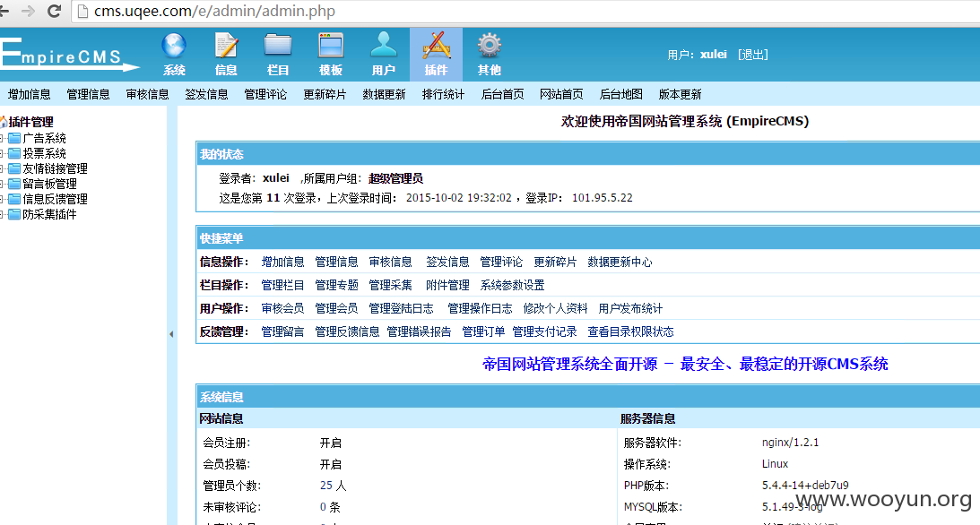Screen dimensions: 980x525
Task: Select the 插件 tools icon
Action: point(437,46)
